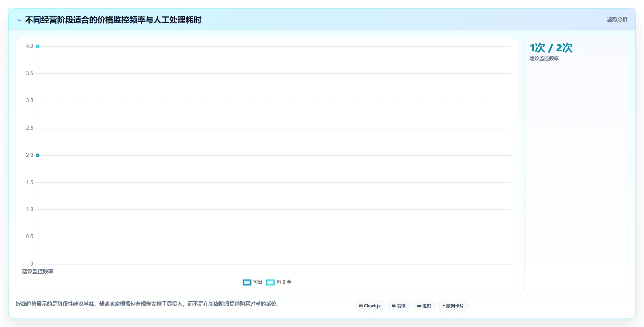Click the 趋势分析 label in header
The height and width of the screenshot is (327, 644).
coord(617,19)
